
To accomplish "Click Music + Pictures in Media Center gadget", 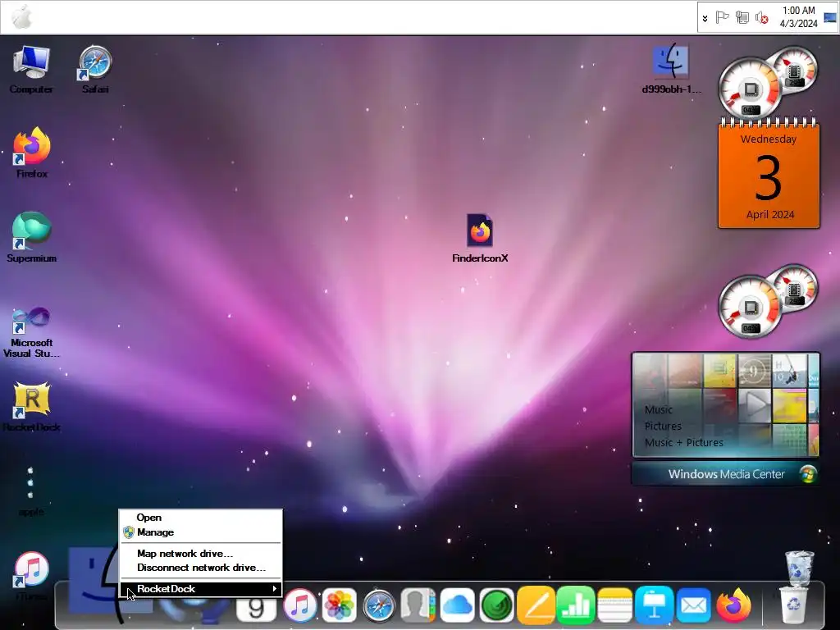I will [683, 442].
